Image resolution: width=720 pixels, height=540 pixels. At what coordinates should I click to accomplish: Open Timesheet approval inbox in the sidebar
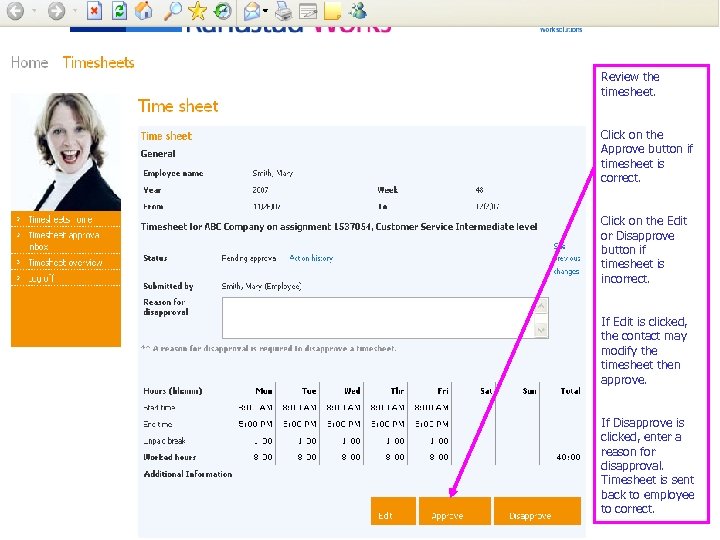point(66,241)
